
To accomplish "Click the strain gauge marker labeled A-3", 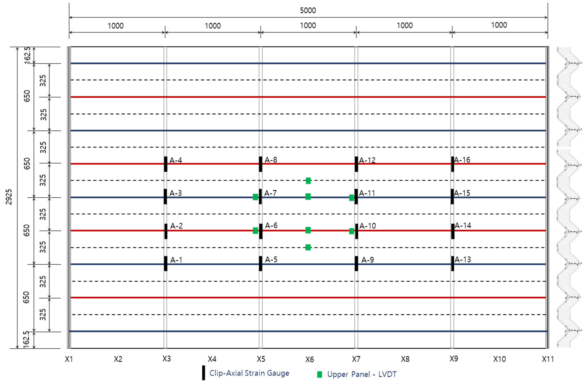I will pyautogui.click(x=165, y=197).
